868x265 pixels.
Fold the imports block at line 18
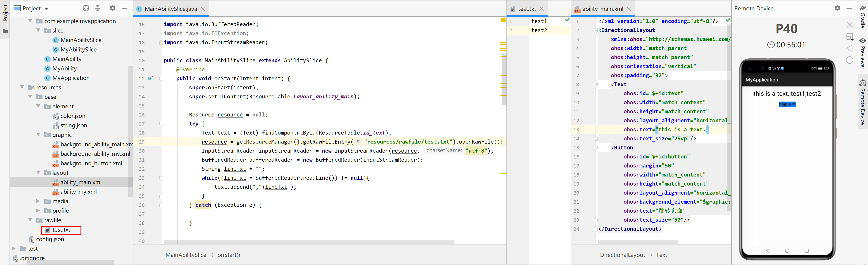(x=161, y=42)
